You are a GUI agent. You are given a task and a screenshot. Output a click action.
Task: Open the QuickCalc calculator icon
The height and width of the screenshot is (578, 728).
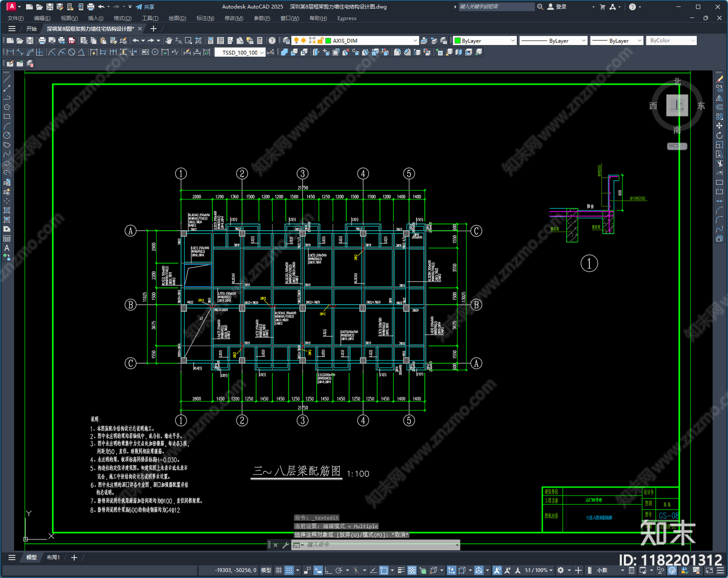click(260, 41)
